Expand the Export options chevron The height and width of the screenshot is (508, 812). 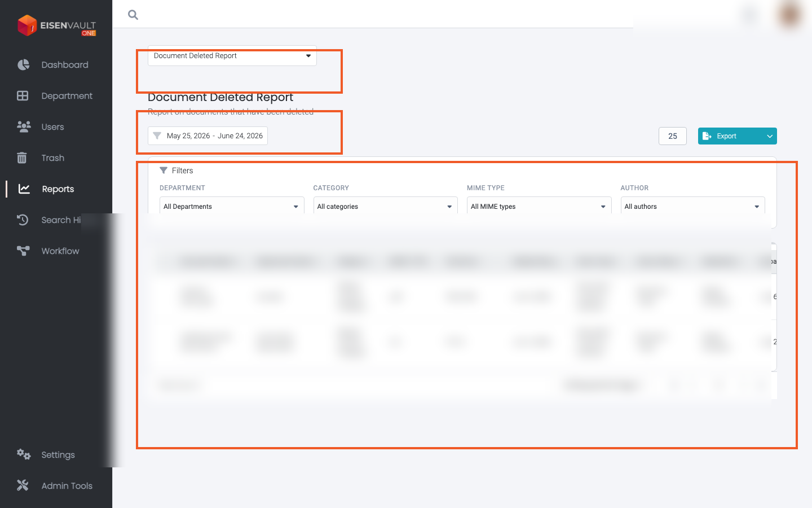point(770,136)
